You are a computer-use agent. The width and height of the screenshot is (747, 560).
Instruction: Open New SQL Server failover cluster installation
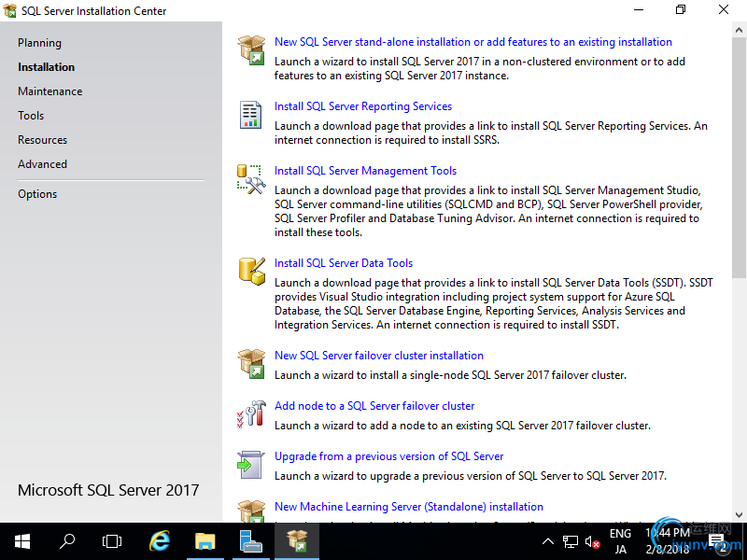tap(379, 356)
